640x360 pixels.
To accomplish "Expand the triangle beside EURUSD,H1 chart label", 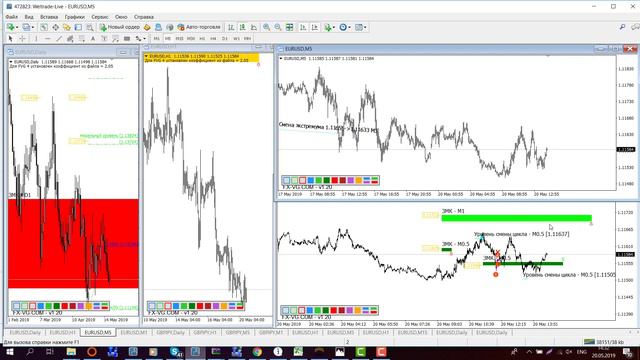I will click(147, 56).
